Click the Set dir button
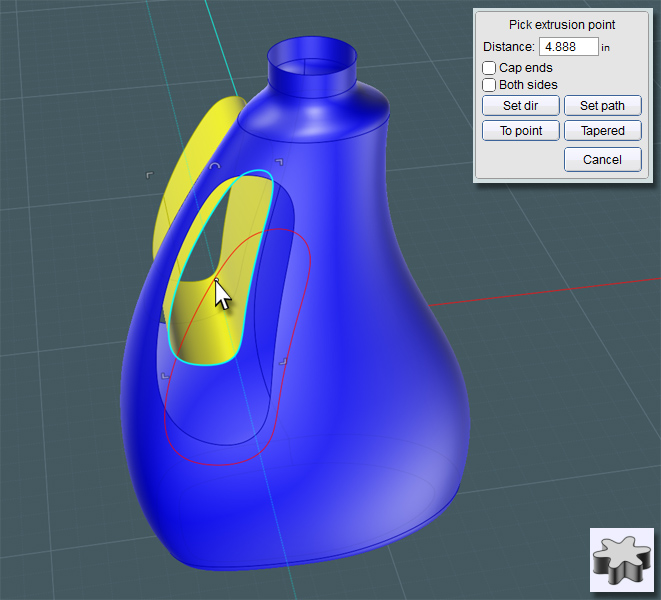Viewport: 661px width, 600px height. [521, 105]
